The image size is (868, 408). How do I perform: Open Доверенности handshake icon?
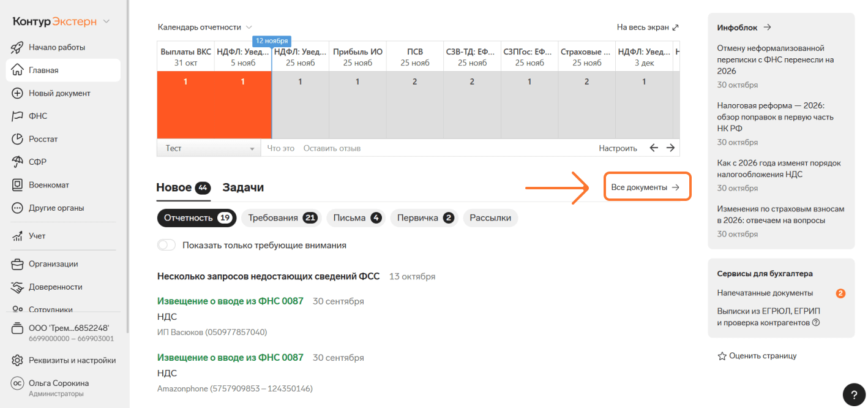(x=18, y=287)
